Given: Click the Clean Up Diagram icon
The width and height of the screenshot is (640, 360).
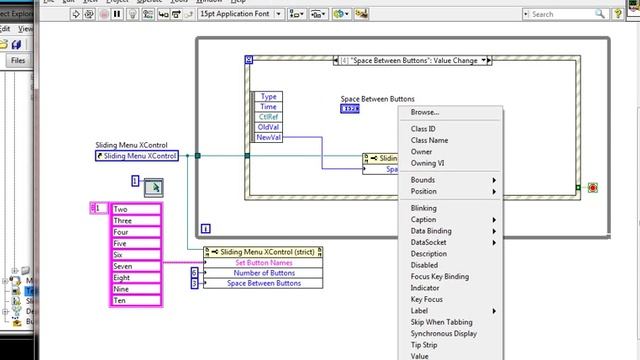Looking at the screenshot, I should (x=361, y=14).
